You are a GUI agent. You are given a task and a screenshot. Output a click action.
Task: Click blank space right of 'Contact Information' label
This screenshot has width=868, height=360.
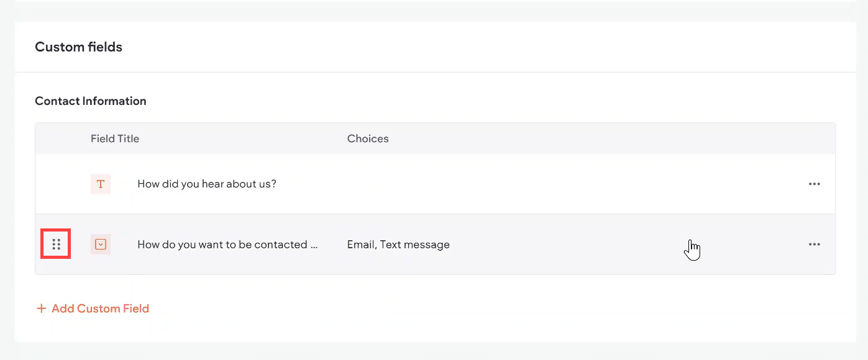click(435, 101)
